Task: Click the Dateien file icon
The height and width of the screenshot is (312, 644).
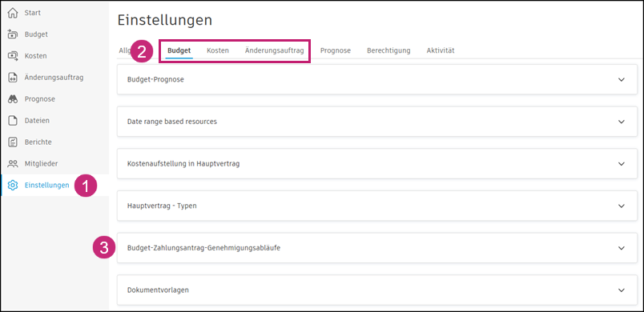Action: click(13, 121)
